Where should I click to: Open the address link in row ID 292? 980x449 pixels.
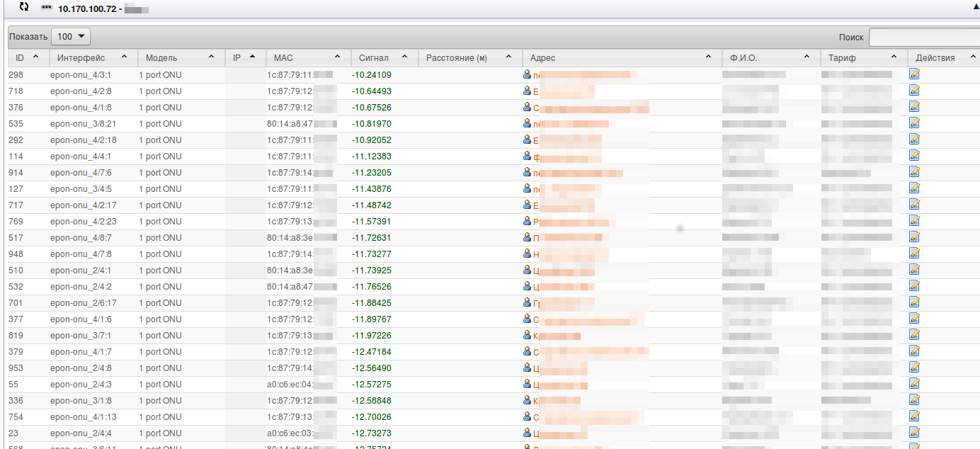coord(567,140)
